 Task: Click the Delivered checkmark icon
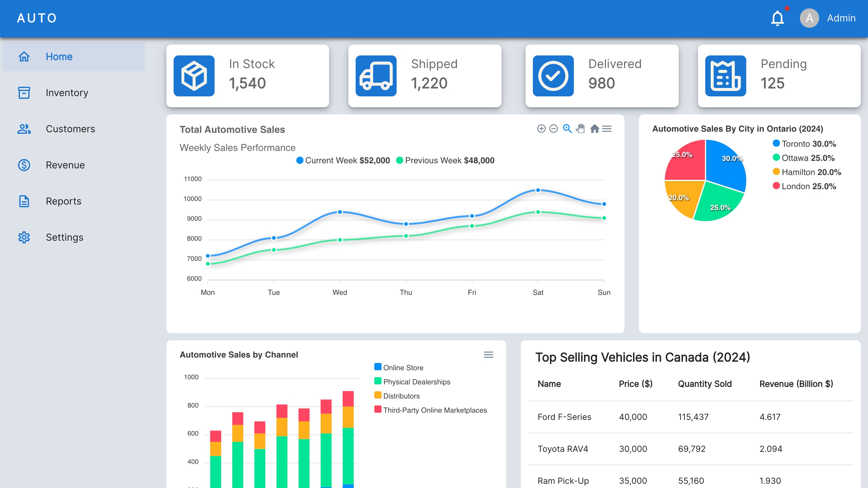click(553, 76)
